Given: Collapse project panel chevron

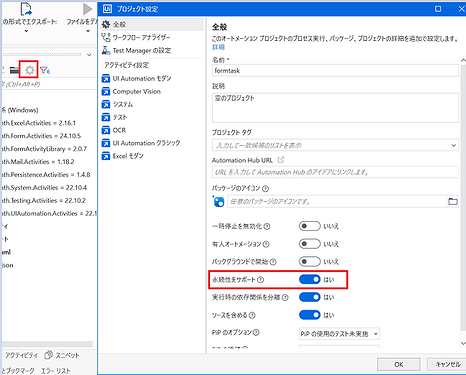Looking at the screenshot, I should 89,55.
